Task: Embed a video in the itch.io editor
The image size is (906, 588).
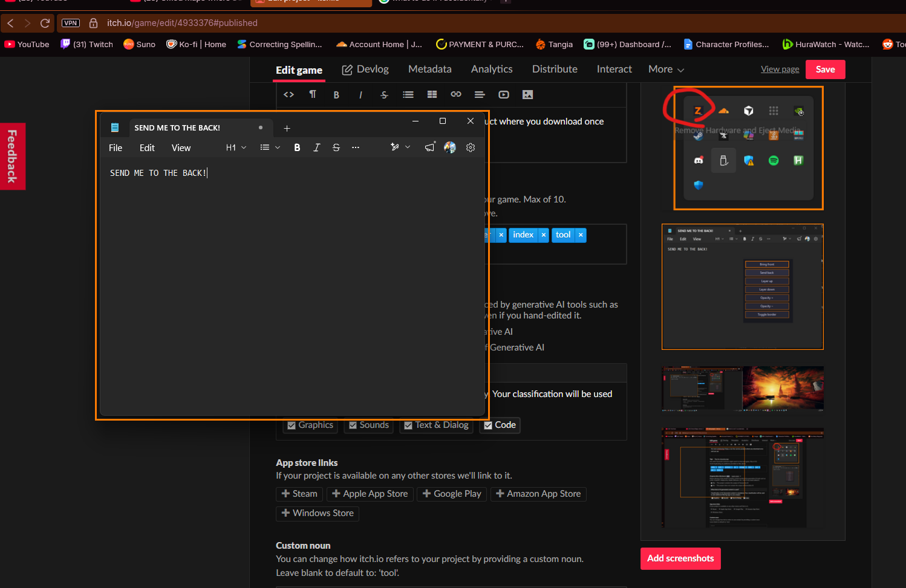Action: tap(504, 94)
